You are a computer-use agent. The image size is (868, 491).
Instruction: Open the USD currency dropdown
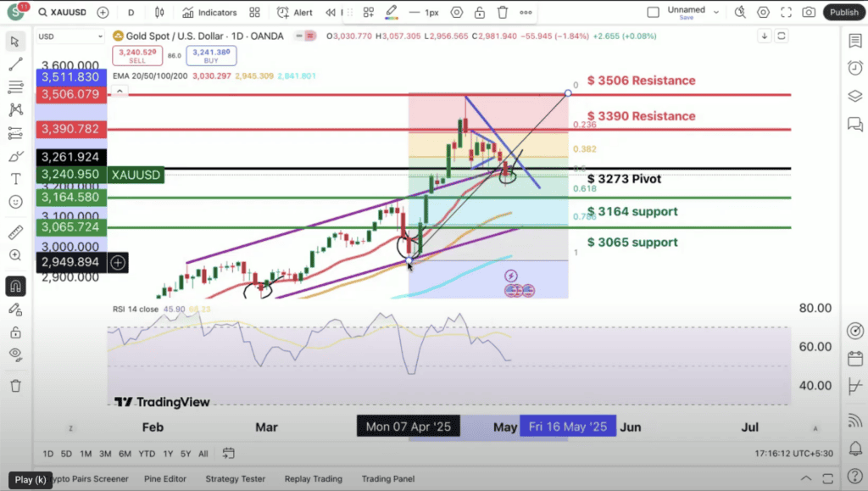click(x=70, y=36)
